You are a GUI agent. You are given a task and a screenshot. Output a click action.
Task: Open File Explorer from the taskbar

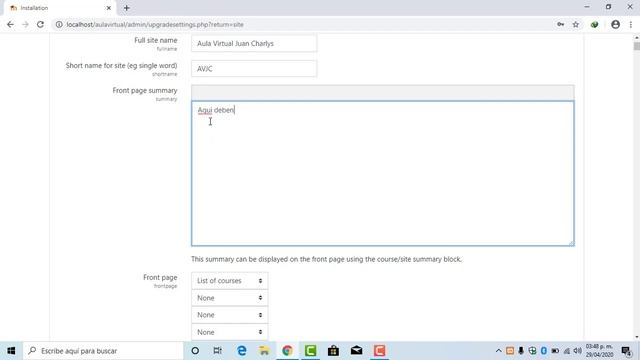click(x=264, y=351)
